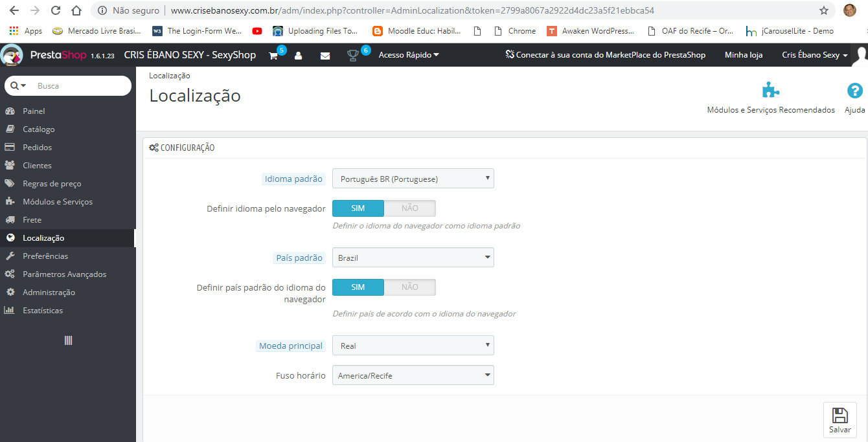Open the Moeda principal dropdown

click(x=413, y=346)
